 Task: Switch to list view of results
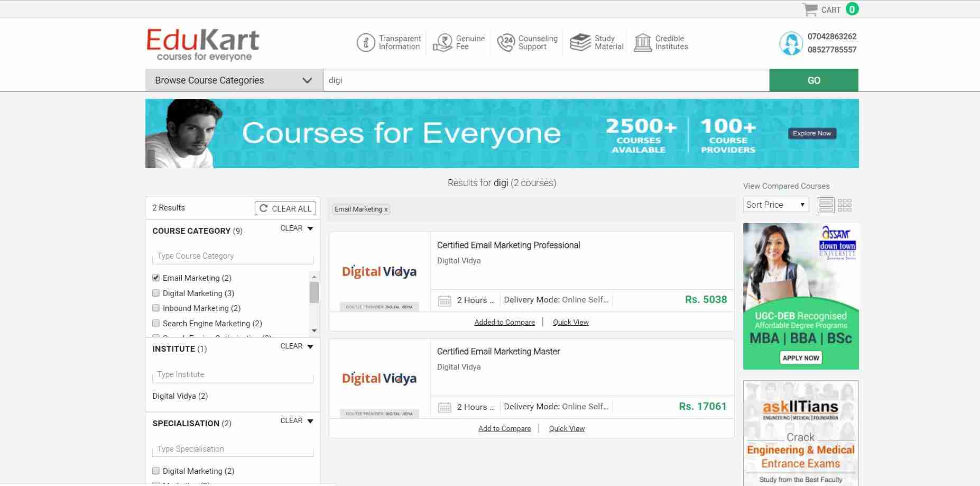(x=825, y=205)
